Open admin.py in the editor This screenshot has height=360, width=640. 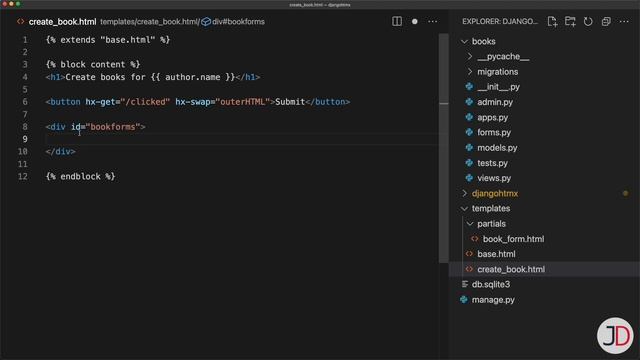495,102
